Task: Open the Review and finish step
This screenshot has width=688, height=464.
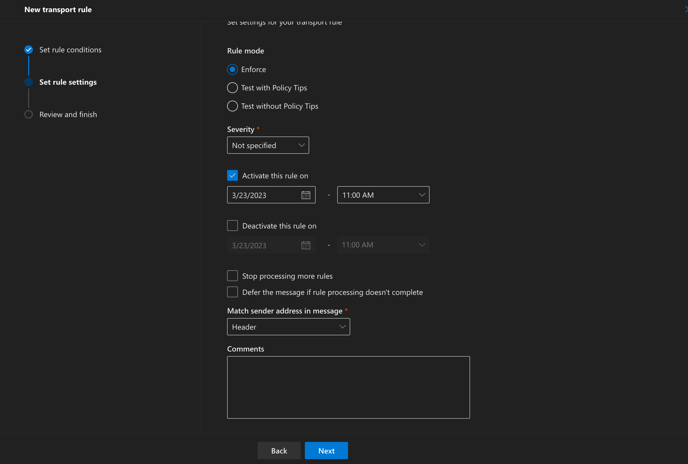Action: pos(68,115)
